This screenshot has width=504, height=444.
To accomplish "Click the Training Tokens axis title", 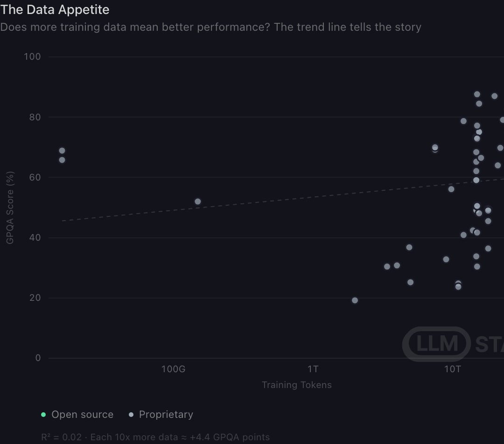I will [297, 385].
